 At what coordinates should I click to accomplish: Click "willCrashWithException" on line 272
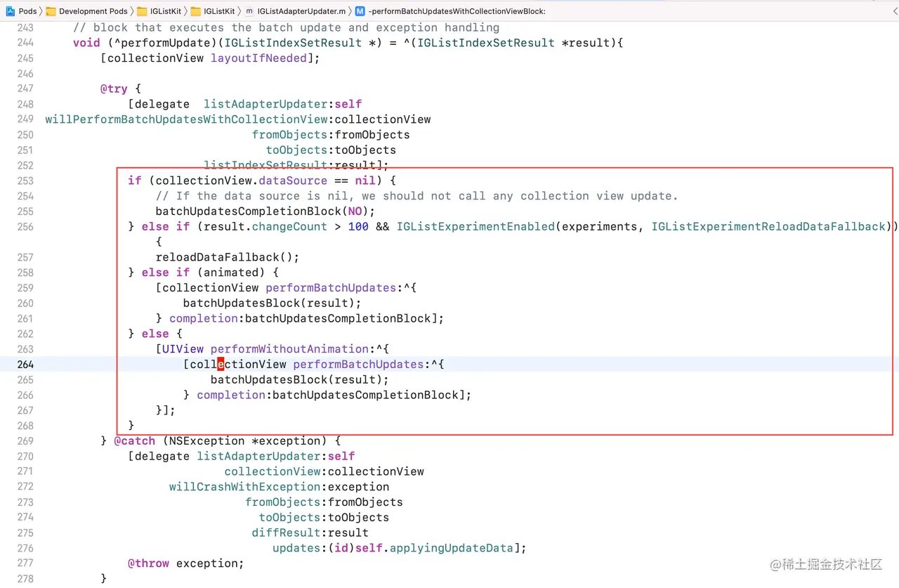pyautogui.click(x=245, y=487)
